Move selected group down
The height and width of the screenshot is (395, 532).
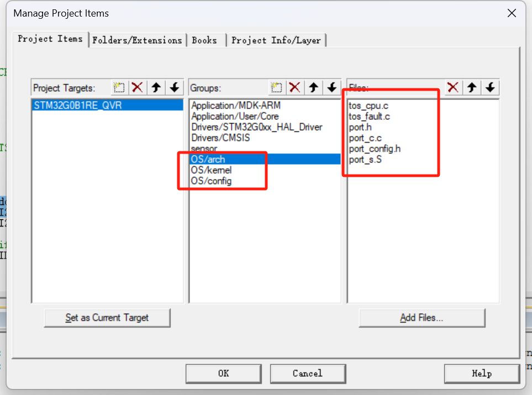coord(332,87)
